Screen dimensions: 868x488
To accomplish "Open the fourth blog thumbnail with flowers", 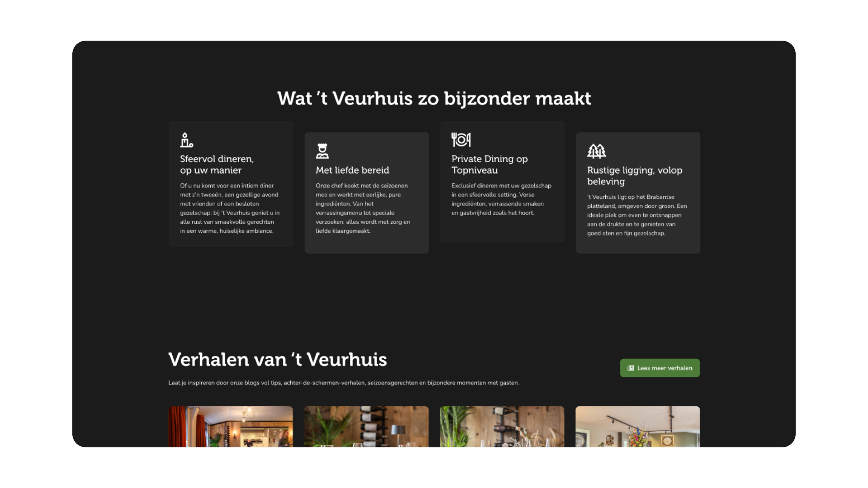I will [x=637, y=427].
